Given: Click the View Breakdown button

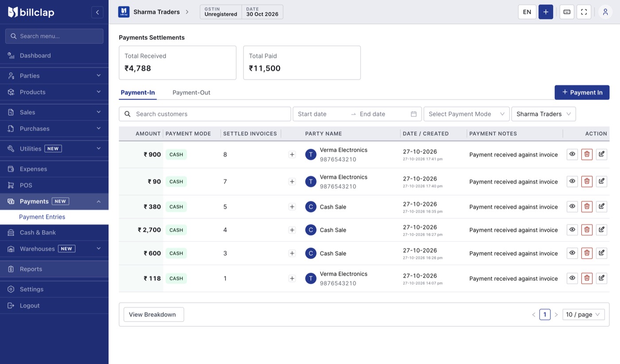Looking at the screenshot, I should [154, 314].
